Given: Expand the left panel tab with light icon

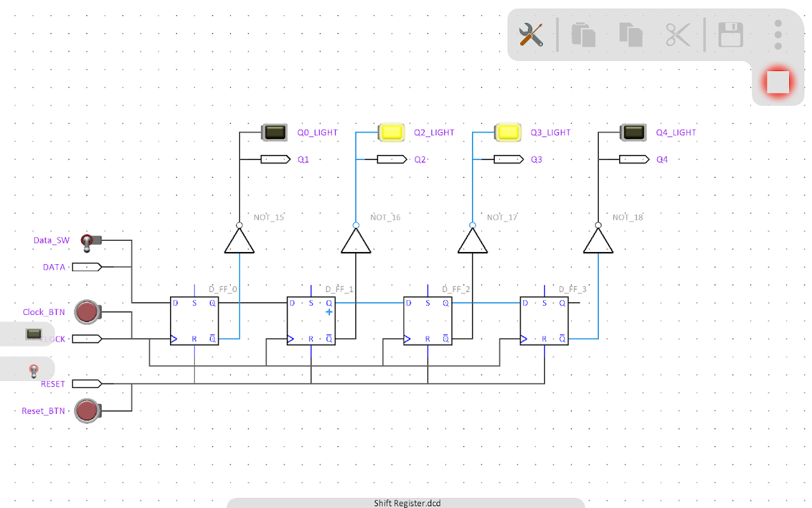Looking at the screenshot, I should 34,334.
